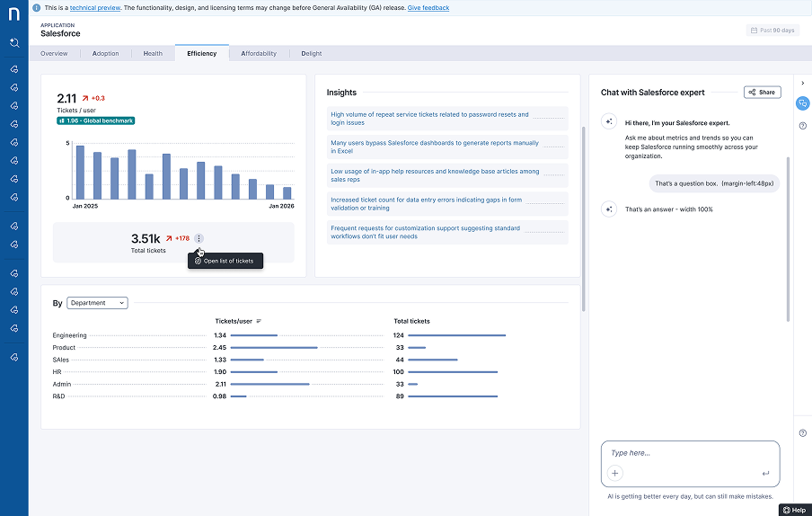Image resolution: width=812 pixels, height=516 pixels.
Task: Click the "Give feedback" link
Action: pyautogui.click(x=428, y=8)
